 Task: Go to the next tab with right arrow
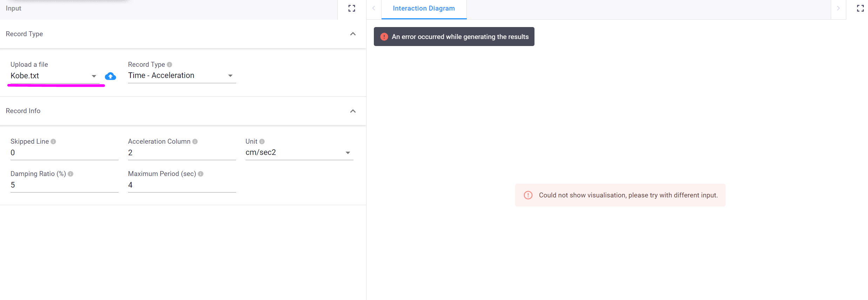(839, 8)
